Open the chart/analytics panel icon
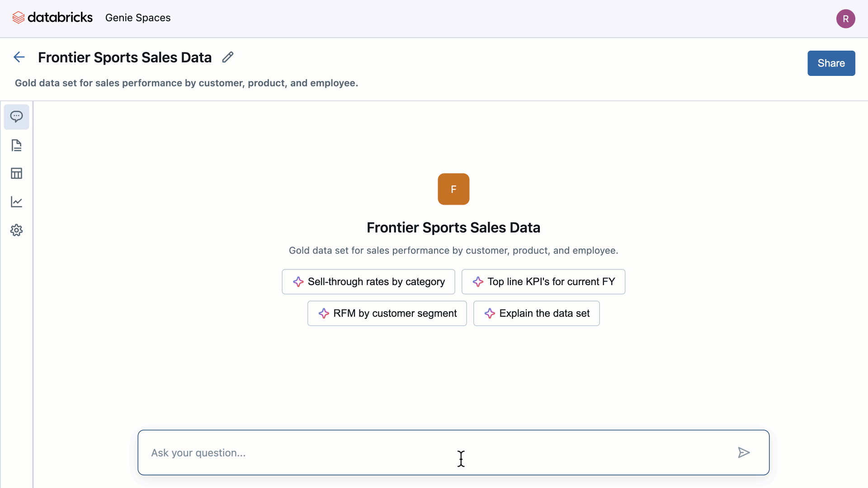The height and width of the screenshot is (488, 868). [16, 202]
